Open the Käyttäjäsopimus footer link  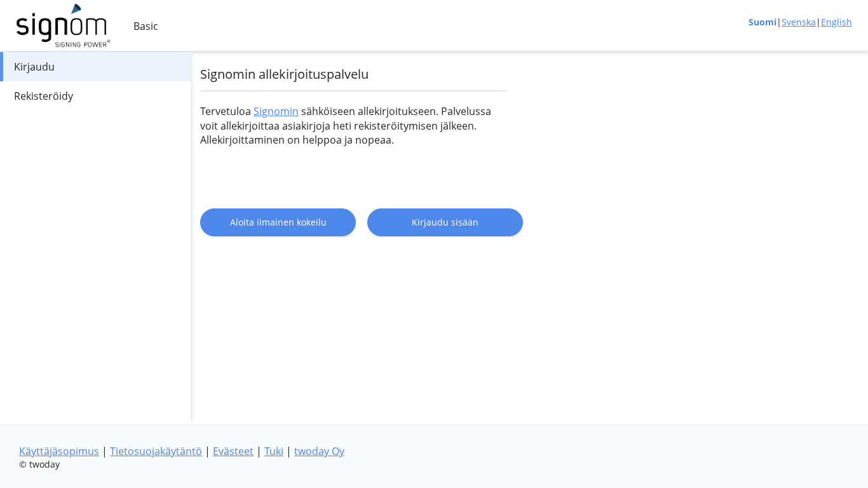click(59, 451)
